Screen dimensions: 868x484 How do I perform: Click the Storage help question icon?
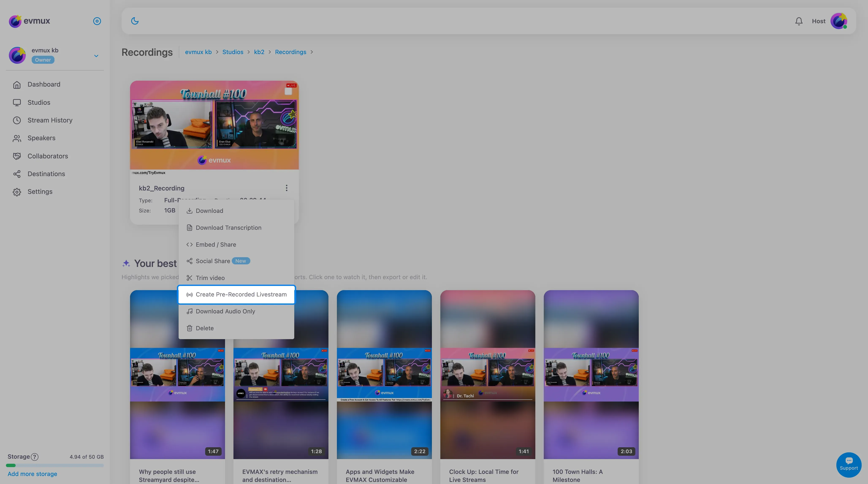[x=35, y=457]
